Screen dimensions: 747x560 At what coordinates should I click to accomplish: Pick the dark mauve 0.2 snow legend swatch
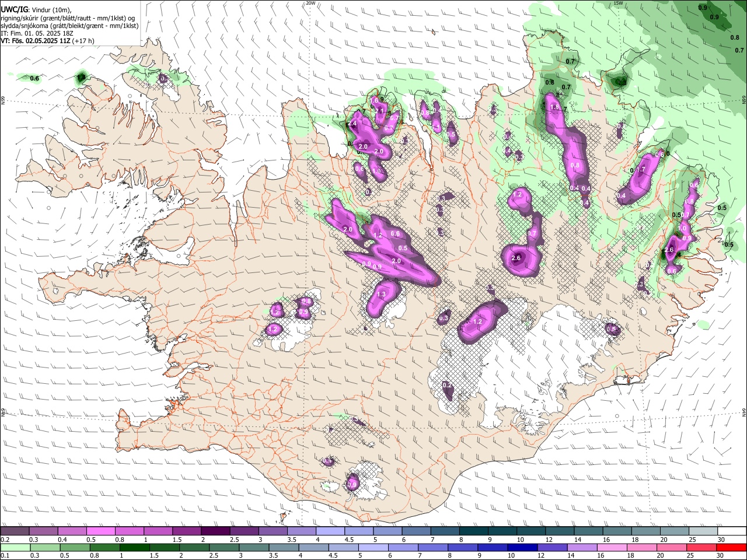tap(15, 531)
